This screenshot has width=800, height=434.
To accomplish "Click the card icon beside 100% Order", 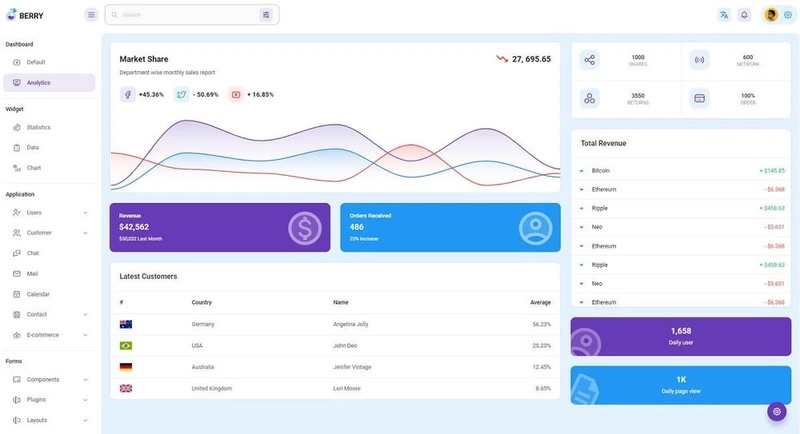I will 699,98.
